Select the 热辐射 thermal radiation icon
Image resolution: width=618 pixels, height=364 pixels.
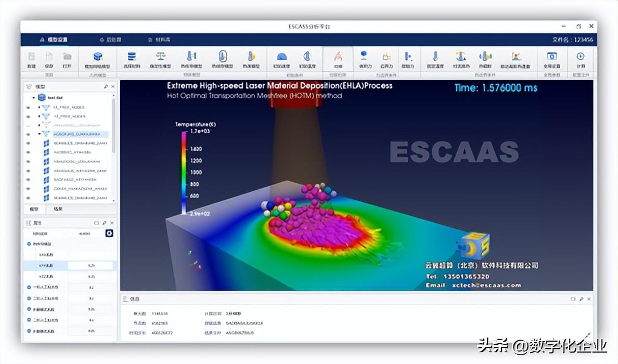pyautogui.click(x=485, y=57)
